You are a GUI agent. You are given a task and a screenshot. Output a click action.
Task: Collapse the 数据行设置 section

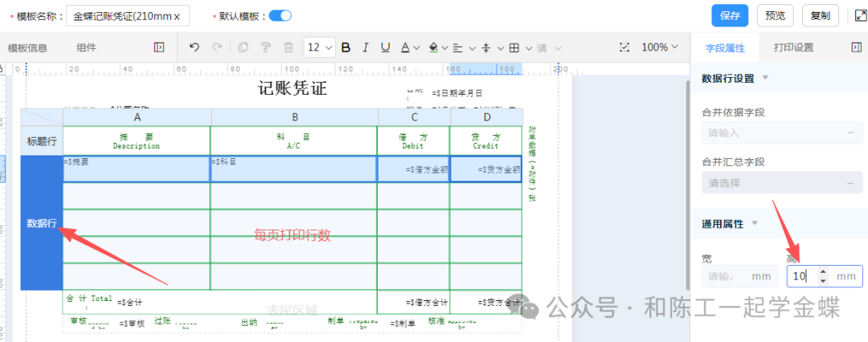(x=765, y=78)
